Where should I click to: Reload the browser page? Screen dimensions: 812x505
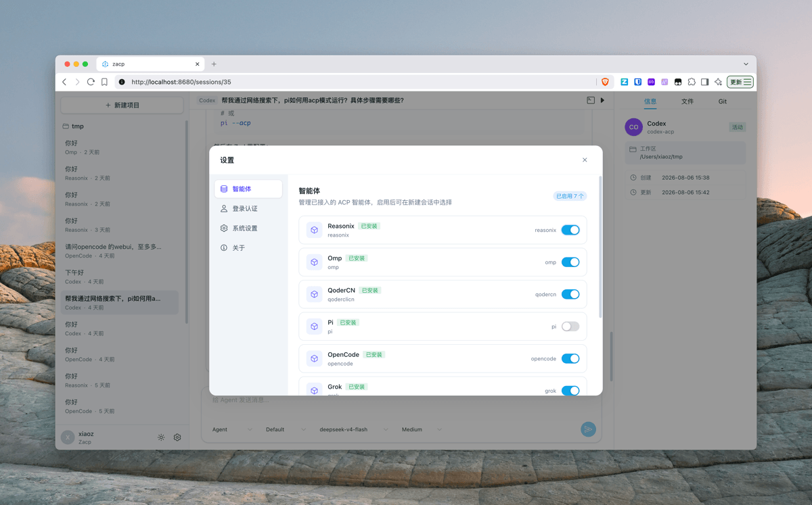point(91,82)
